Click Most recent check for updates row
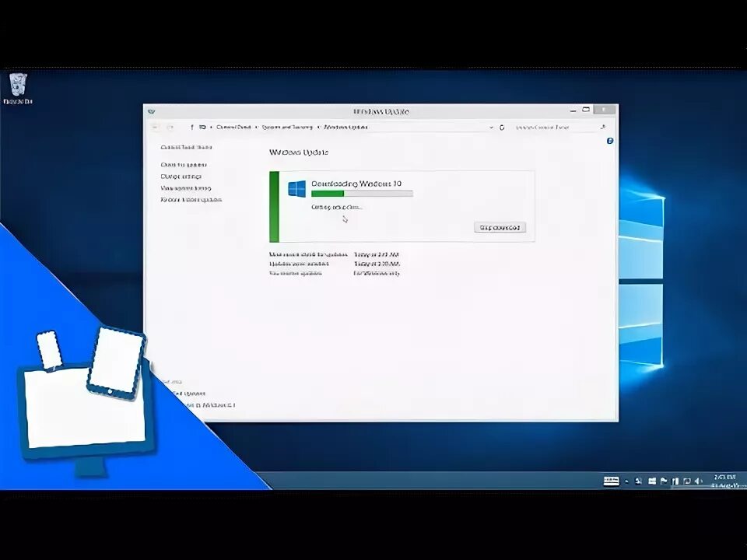The height and width of the screenshot is (560, 747). (x=335, y=254)
